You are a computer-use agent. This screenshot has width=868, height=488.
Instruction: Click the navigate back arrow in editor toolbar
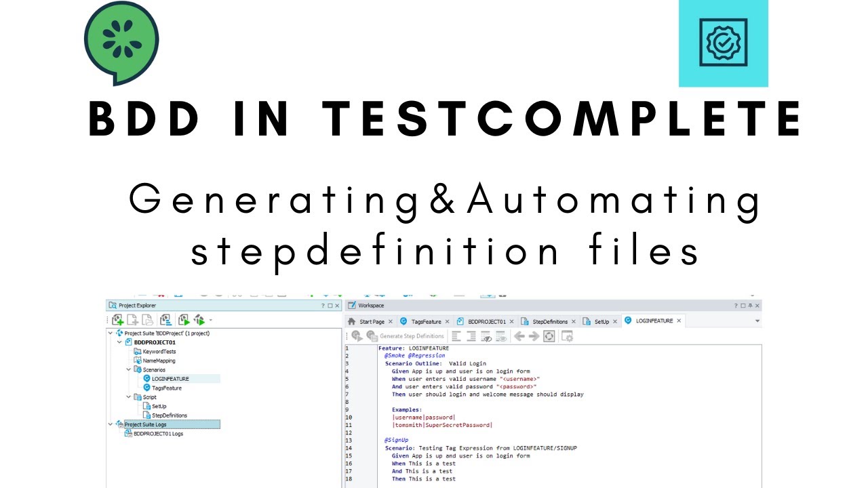[x=519, y=336]
